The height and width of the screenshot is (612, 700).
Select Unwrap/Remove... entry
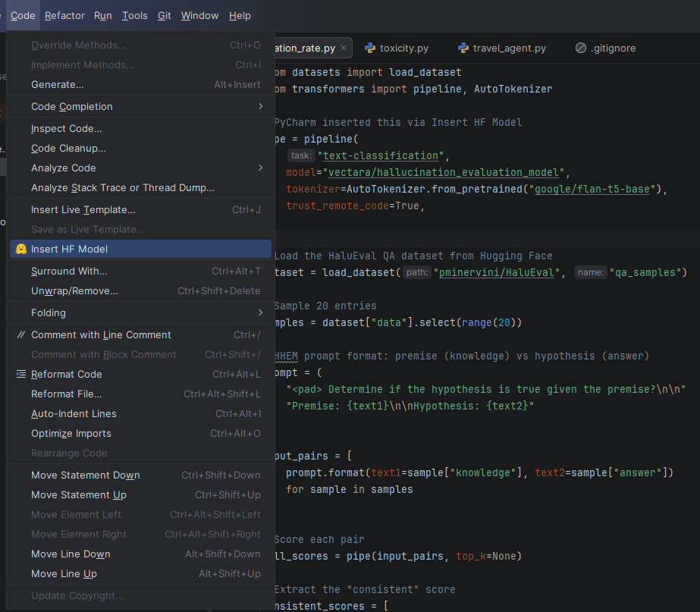[x=140, y=290]
